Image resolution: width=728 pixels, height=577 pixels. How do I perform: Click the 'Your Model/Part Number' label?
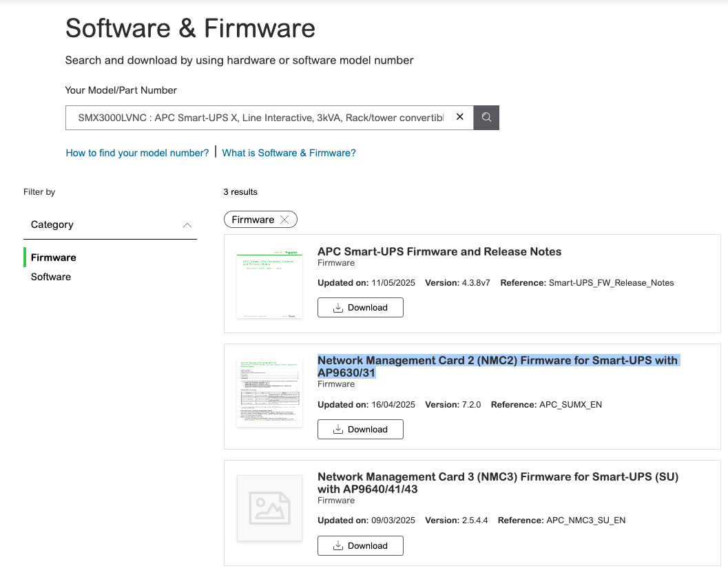[x=121, y=90]
